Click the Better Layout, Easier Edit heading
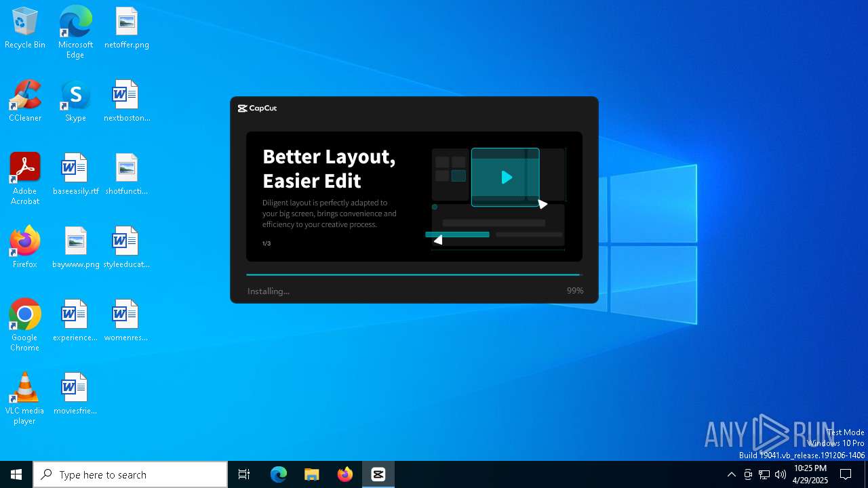The image size is (868, 488). (x=329, y=168)
